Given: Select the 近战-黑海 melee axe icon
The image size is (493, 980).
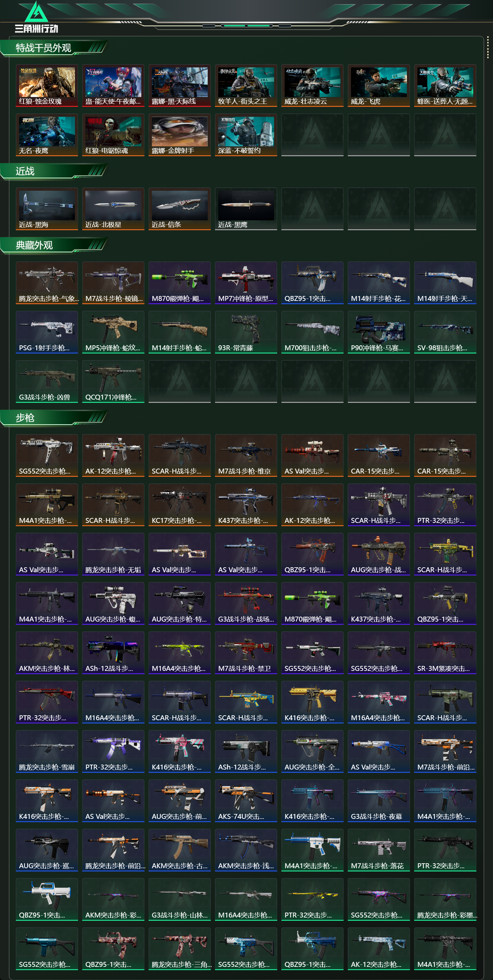Looking at the screenshot, I should click(47, 209).
